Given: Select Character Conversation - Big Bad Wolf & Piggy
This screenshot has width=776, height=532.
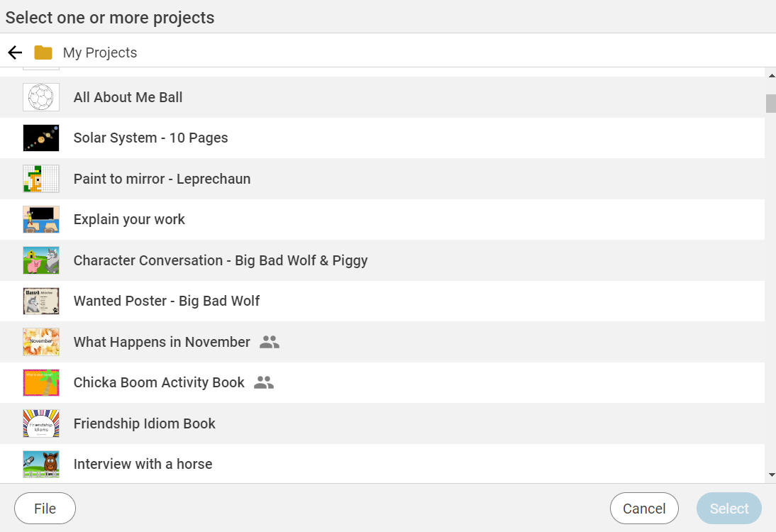Looking at the screenshot, I should [x=220, y=260].
